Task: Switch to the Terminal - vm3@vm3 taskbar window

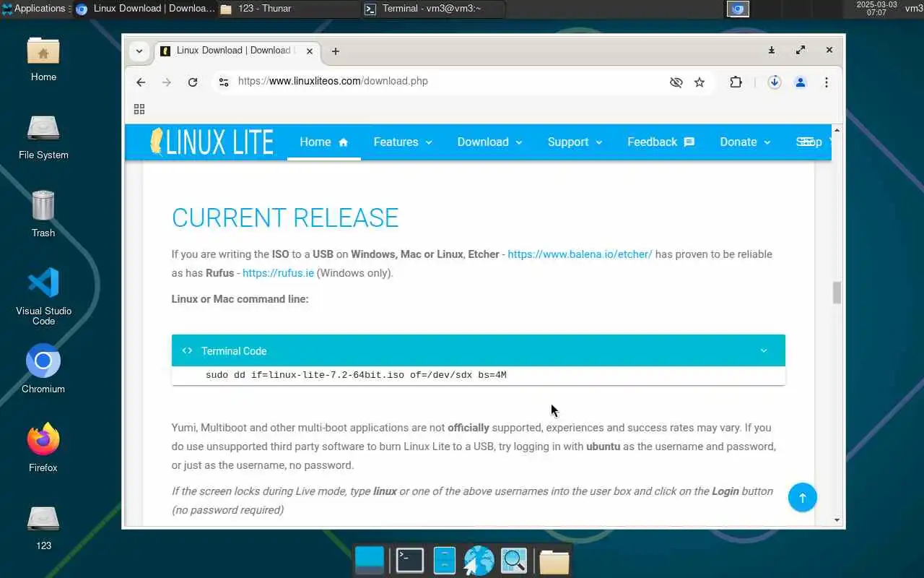Action: (433, 9)
